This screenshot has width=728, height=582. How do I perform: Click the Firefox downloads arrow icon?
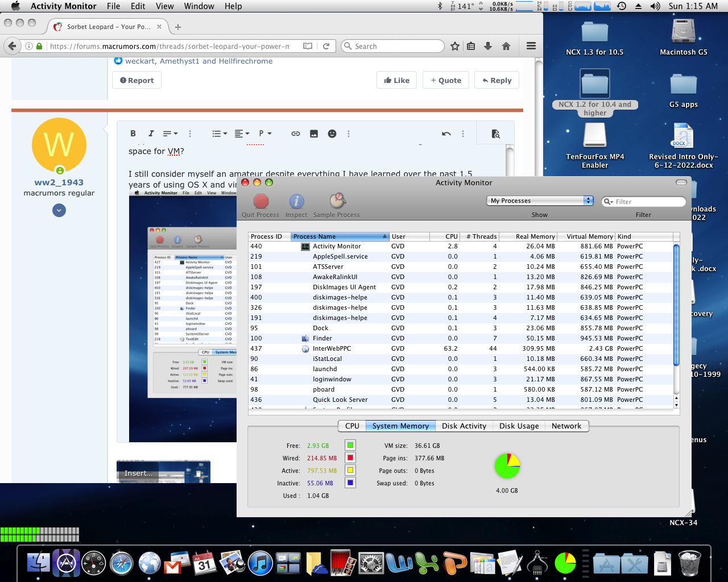pos(488,46)
